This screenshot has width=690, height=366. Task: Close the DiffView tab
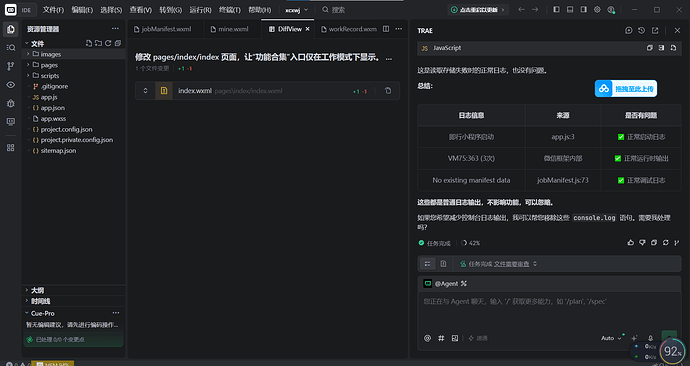coord(308,29)
